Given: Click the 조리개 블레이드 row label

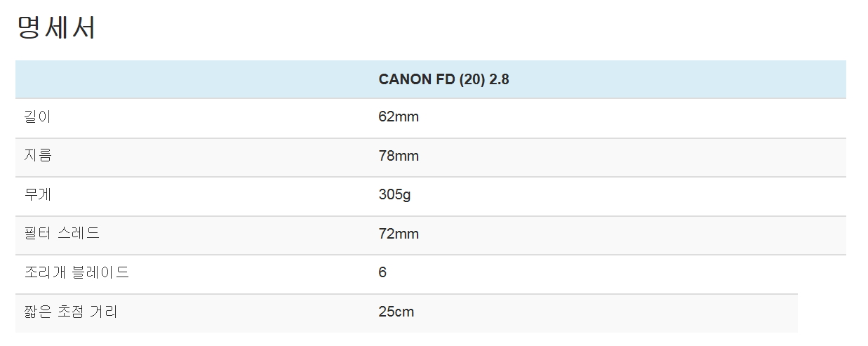Looking at the screenshot, I should point(77,272).
